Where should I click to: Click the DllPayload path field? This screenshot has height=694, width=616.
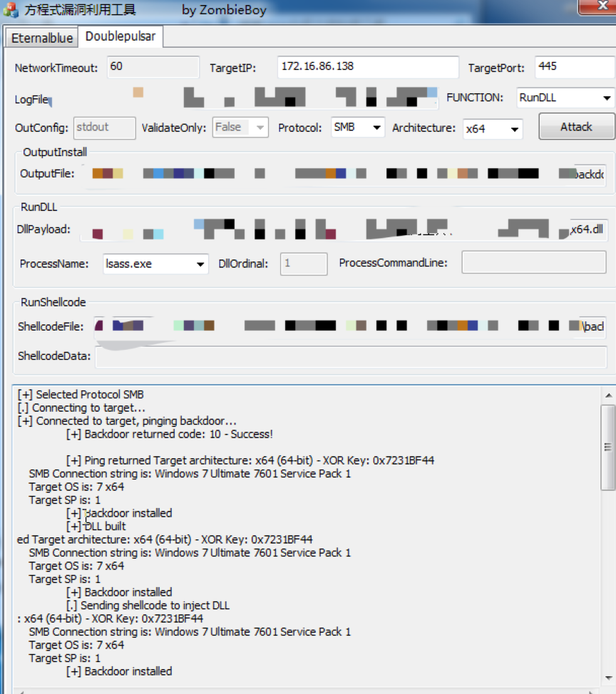pyautogui.click(x=344, y=229)
